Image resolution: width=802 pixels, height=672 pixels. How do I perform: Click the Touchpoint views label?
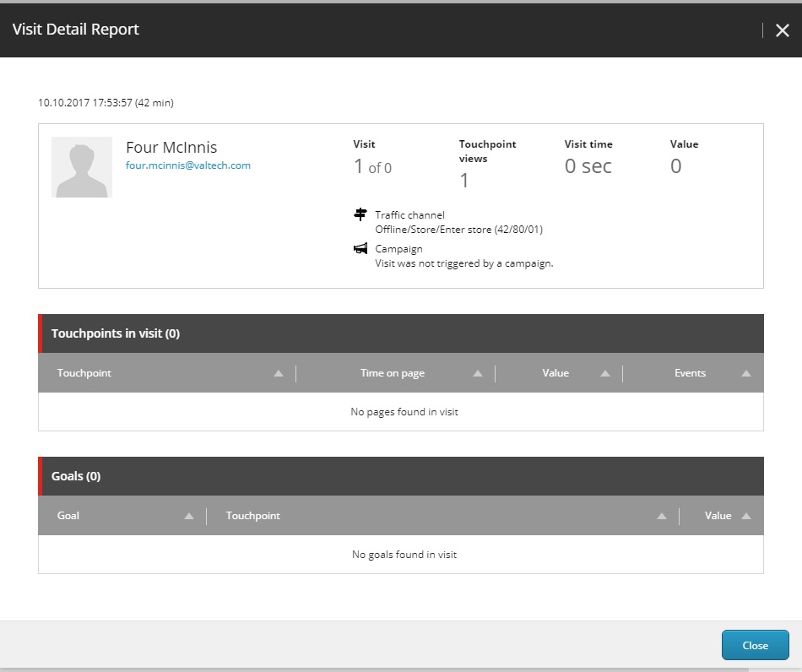[487, 151]
